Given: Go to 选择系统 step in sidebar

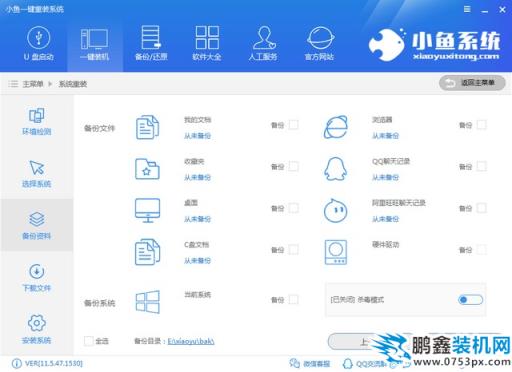Looking at the screenshot, I should coord(37,174).
